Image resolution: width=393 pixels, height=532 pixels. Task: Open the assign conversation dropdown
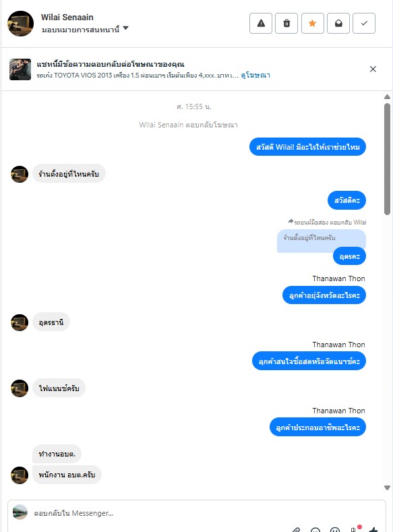(x=85, y=30)
